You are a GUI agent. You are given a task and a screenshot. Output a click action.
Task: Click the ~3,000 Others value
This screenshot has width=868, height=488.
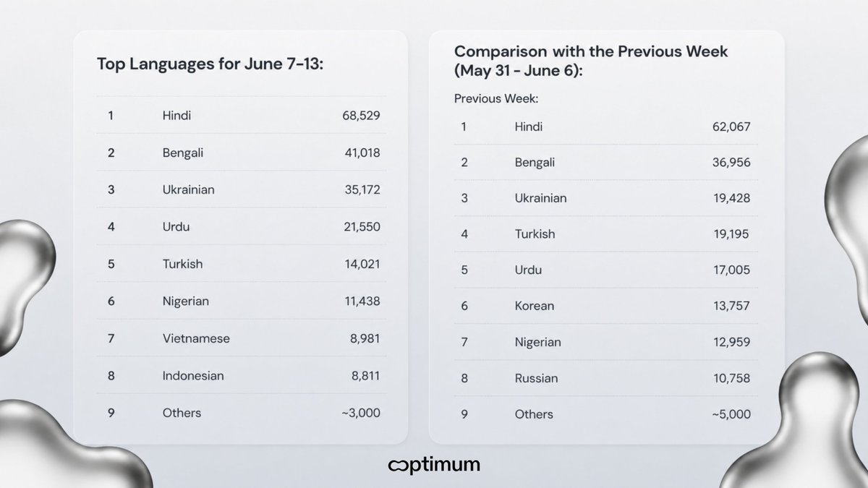pos(361,413)
